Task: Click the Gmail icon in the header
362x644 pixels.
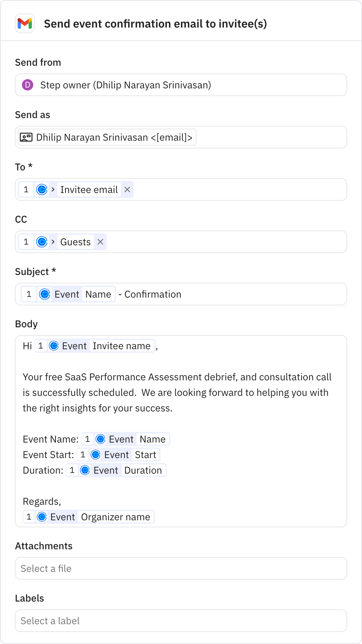Action: [x=24, y=24]
